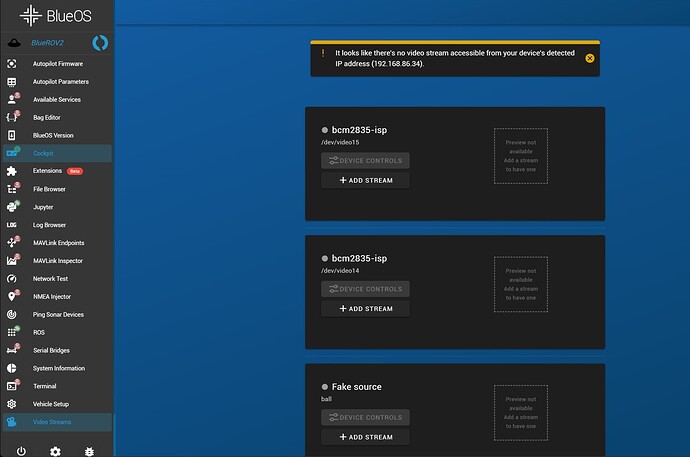This screenshot has height=457, width=690.
Task: Click the power icon at sidebar bottom
Action: pyautogui.click(x=21, y=451)
